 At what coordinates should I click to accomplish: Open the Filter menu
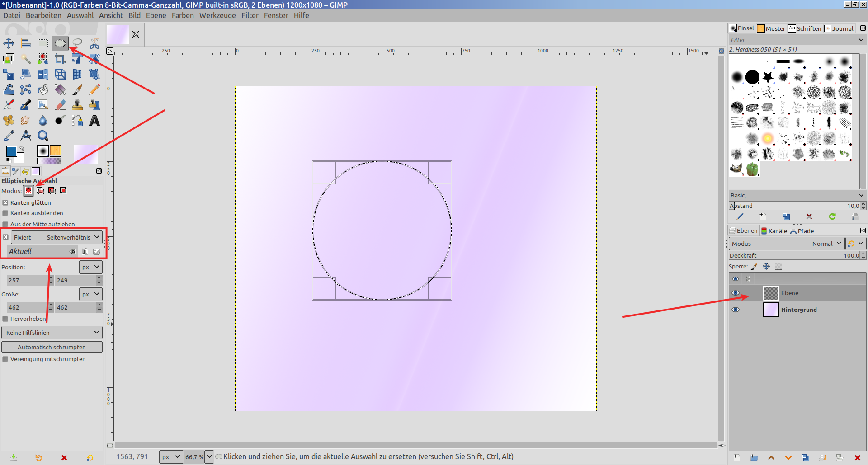tap(250, 15)
